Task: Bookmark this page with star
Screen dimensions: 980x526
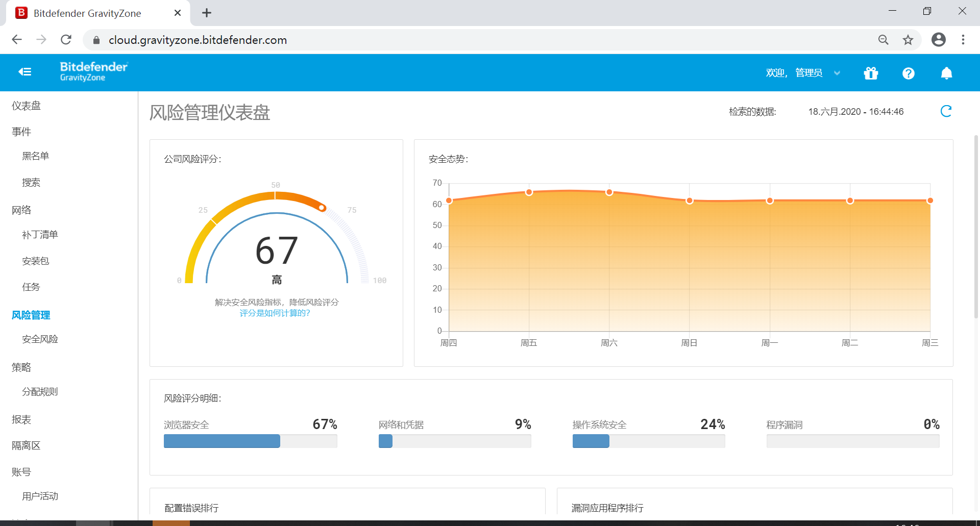Action: pos(908,40)
